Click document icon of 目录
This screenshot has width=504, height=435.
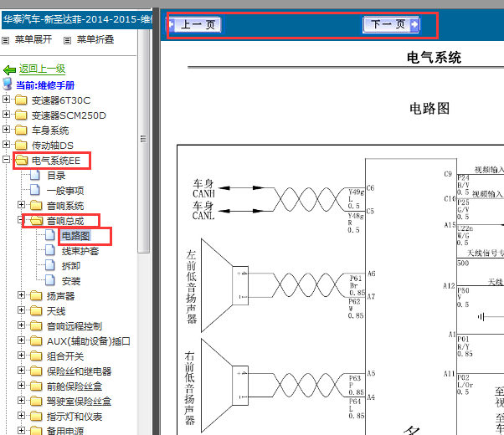tap(35, 175)
